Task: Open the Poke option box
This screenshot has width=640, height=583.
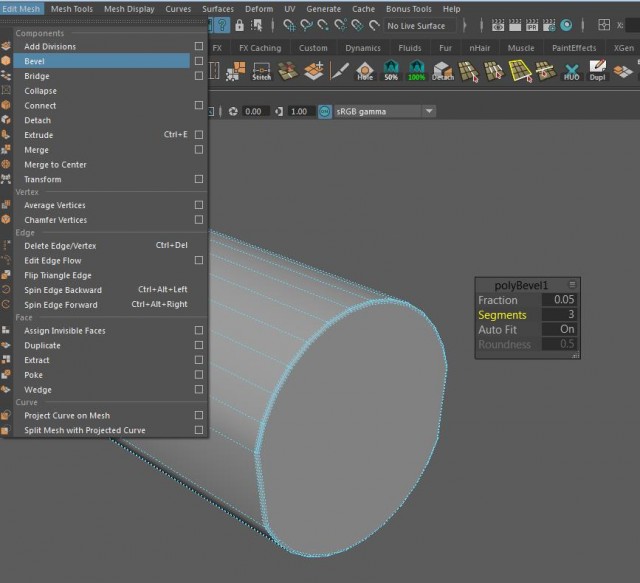Action: click(x=199, y=375)
